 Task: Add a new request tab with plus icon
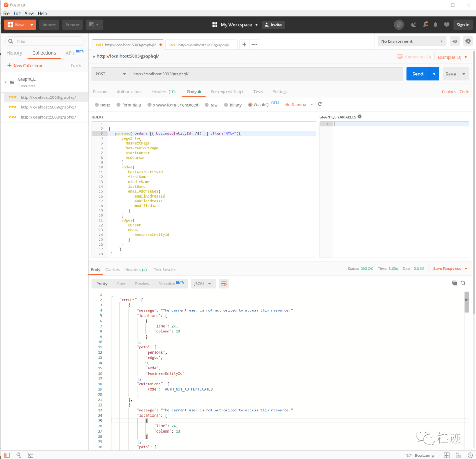[244, 45]
